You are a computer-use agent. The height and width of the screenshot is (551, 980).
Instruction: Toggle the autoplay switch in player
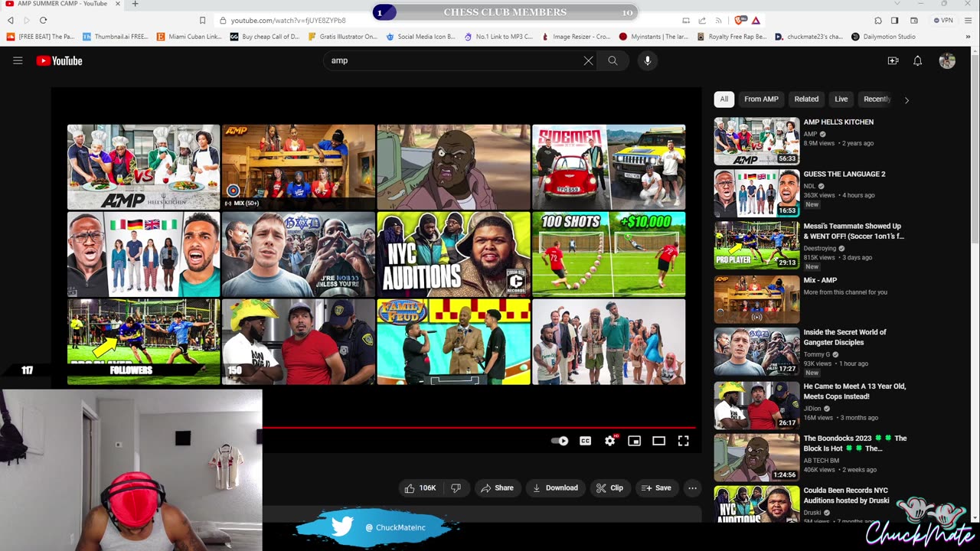pos(560,441)
